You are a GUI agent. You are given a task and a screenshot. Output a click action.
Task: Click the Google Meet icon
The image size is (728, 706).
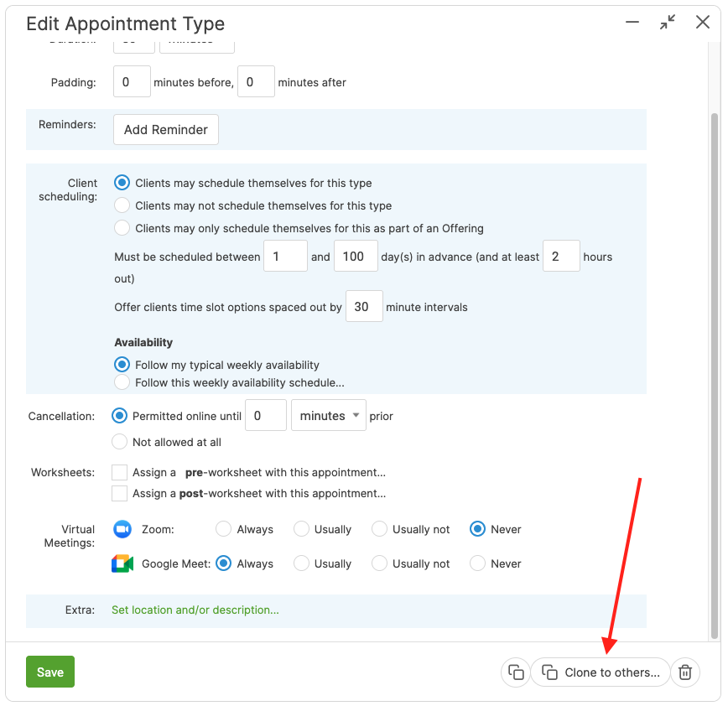pos(122,563)
